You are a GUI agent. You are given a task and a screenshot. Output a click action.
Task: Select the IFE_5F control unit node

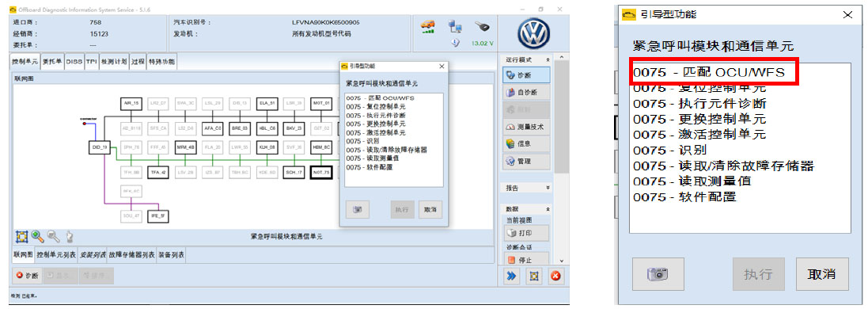pos(157,216)
